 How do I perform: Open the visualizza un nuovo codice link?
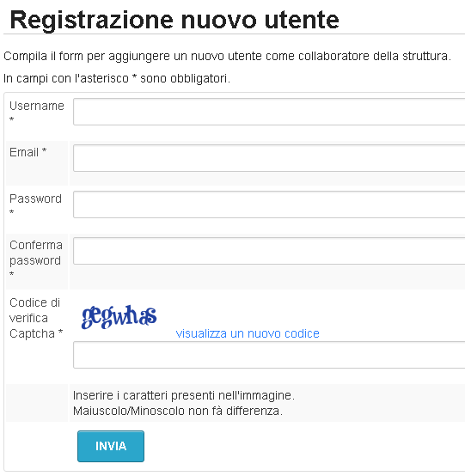coord(248,333)
